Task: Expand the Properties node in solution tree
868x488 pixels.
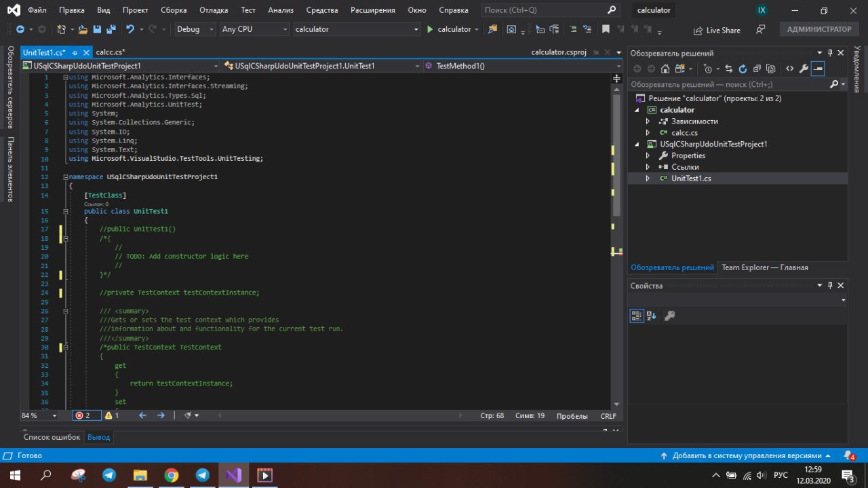Action: (648, 155)
